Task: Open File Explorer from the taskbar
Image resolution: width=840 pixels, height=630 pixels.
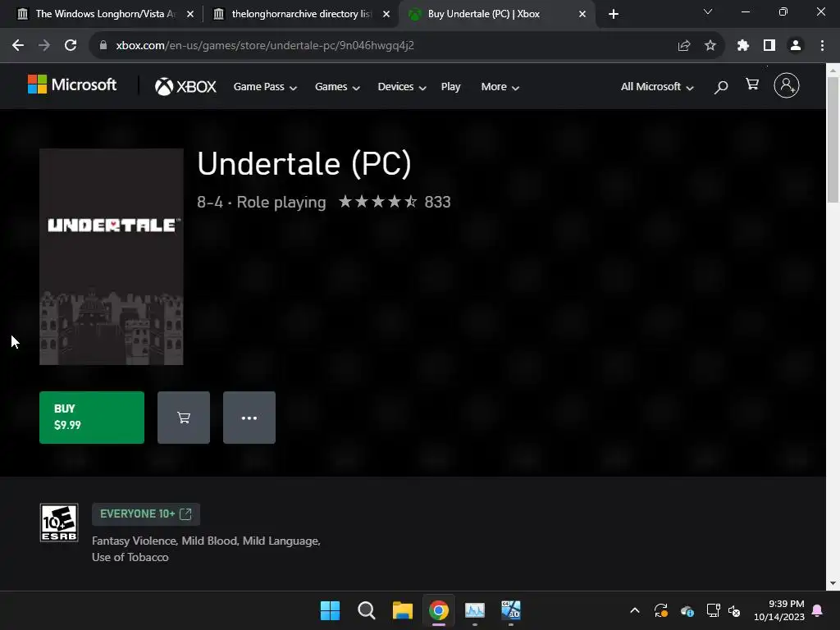Action: (402, 610)
